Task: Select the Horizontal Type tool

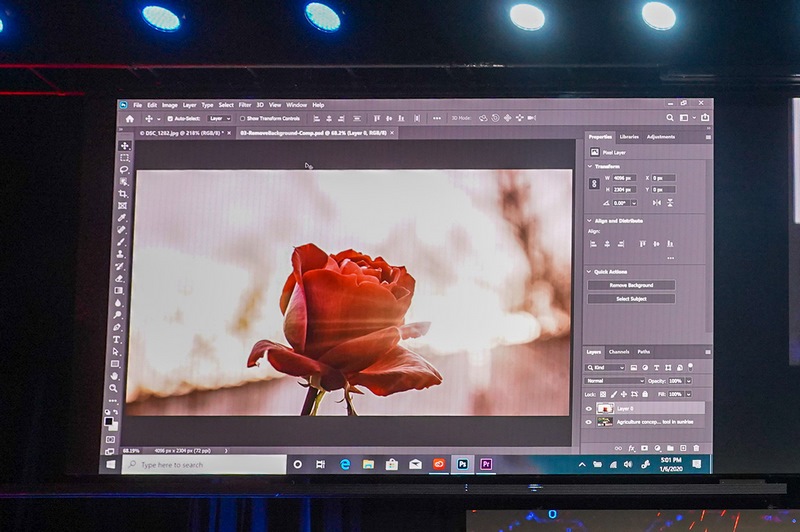Action: tap(116, 340)
